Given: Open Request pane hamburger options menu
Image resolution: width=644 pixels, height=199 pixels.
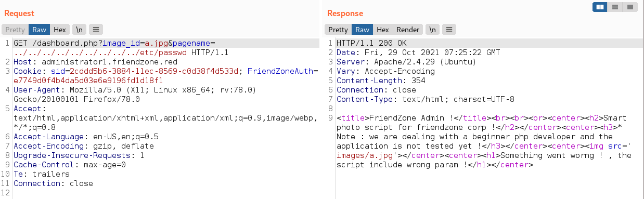Looking at the screenshot, I should point(96,30).
